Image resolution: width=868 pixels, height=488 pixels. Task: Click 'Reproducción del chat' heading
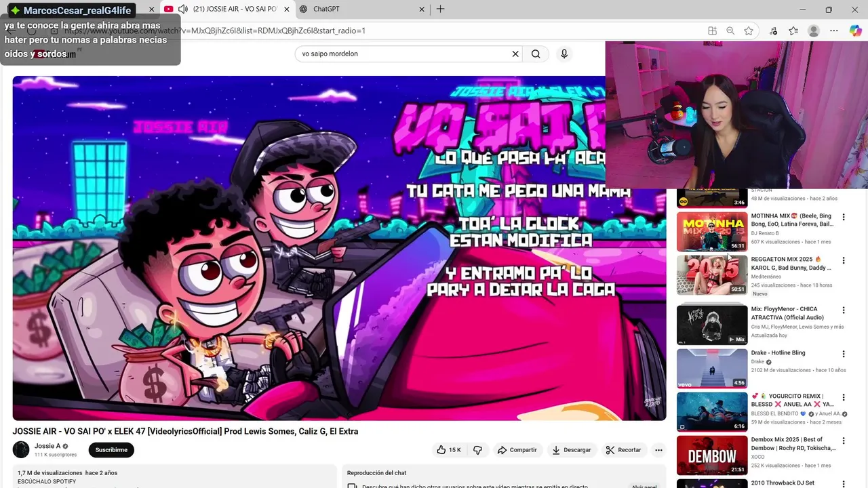point(376,472)
